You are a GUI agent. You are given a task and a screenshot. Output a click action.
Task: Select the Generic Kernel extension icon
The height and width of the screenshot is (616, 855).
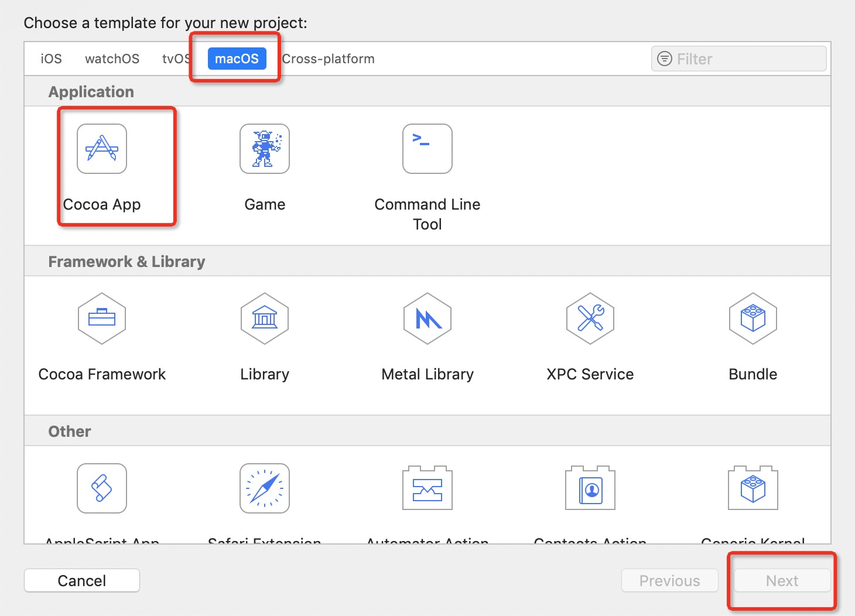(753, 488)
